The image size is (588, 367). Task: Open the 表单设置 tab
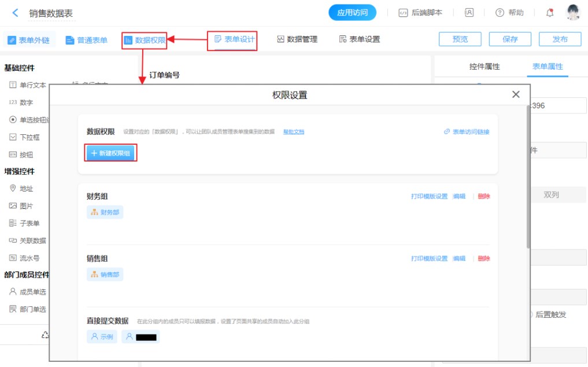click(359, 39)
